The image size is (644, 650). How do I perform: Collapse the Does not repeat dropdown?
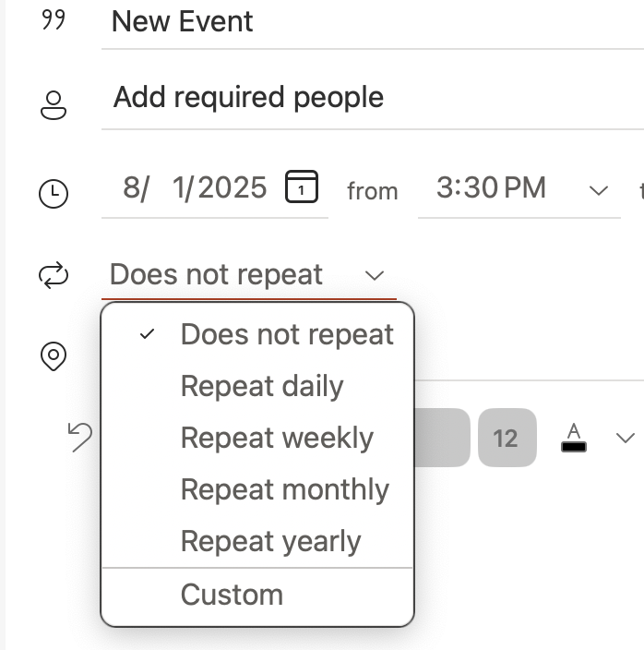pyautogui.click(x=374, y=275)
